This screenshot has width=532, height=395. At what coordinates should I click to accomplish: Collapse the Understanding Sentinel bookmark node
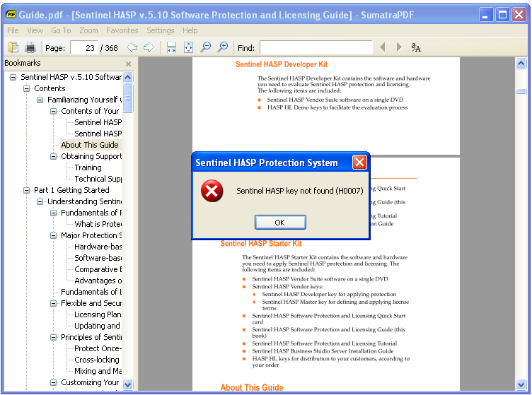coord(40,201)
